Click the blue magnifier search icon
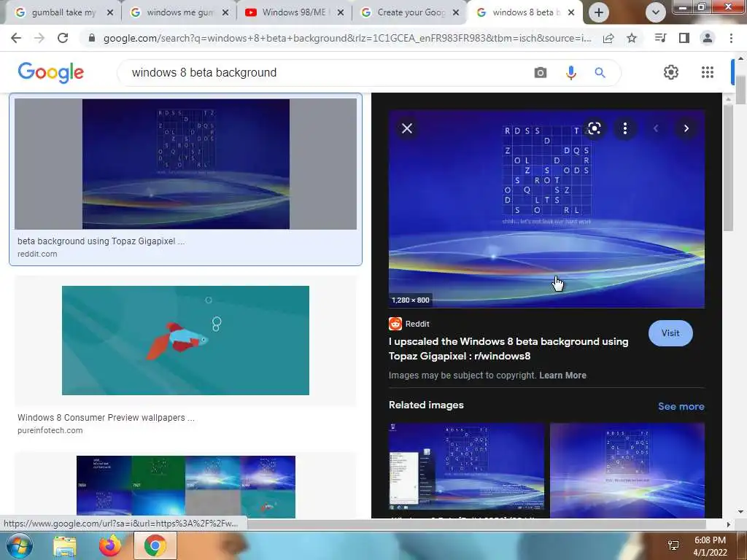The width and height of the screenshot is (747, 560). tap(600, 72)
